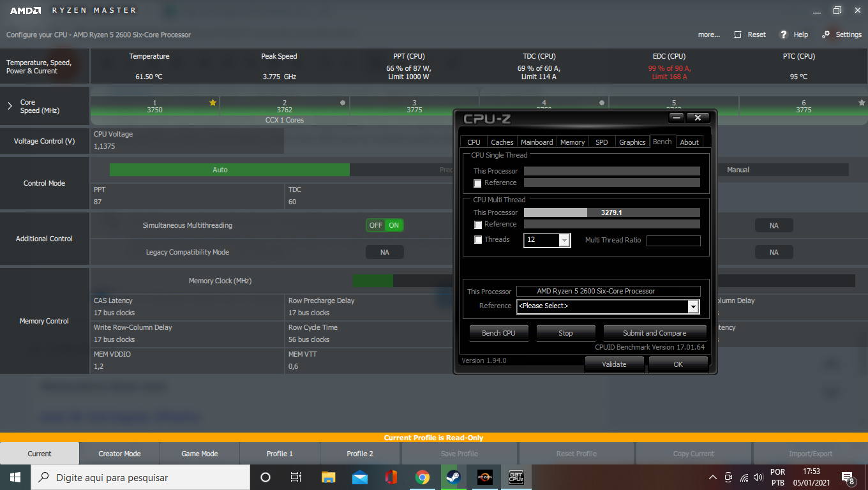Enable the Threads checkbox in CPU-Z

tap(477, 240)
